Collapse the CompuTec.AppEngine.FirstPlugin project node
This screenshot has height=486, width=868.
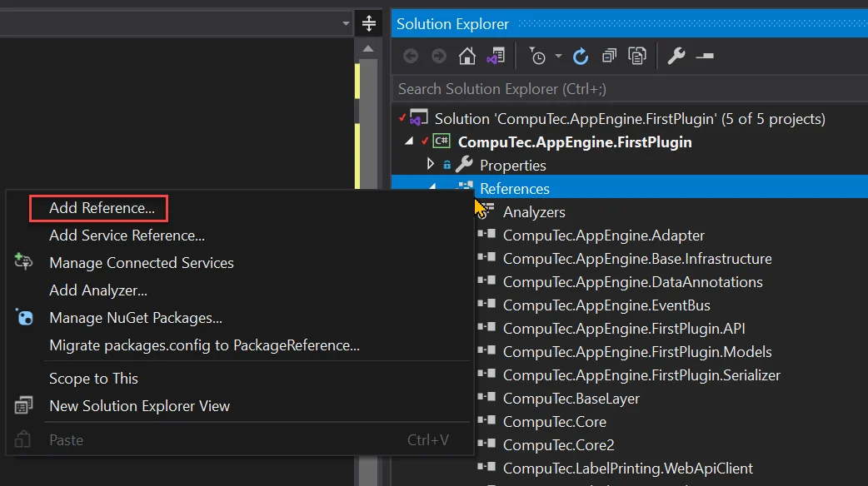click(409, 141)
